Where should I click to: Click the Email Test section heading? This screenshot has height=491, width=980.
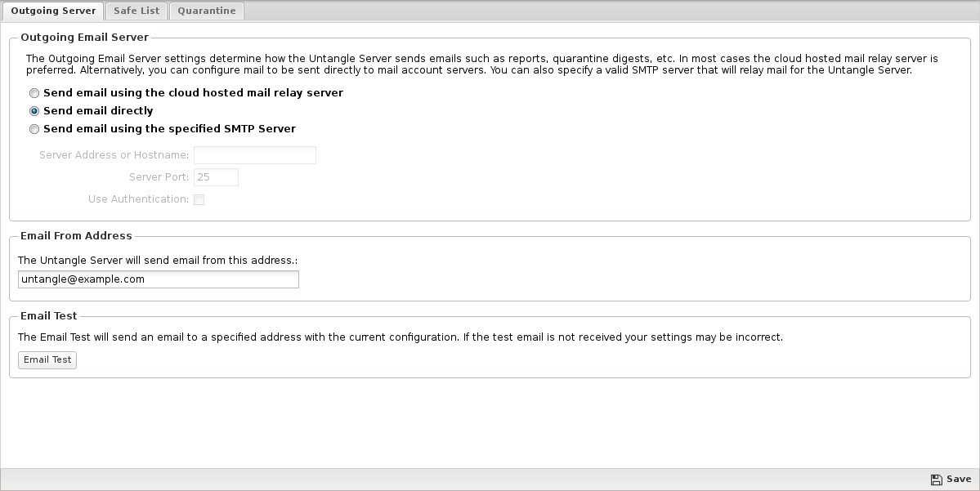(49, 315)
